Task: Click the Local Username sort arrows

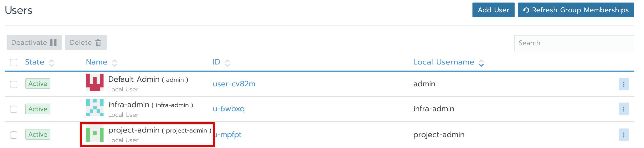Action: pyautogui.click(x=481, y=63)
